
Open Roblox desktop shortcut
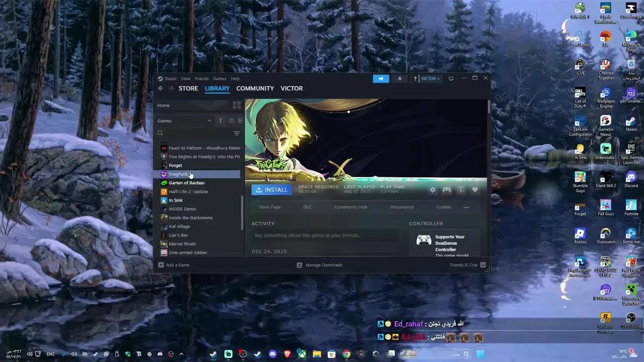point(580,236)
